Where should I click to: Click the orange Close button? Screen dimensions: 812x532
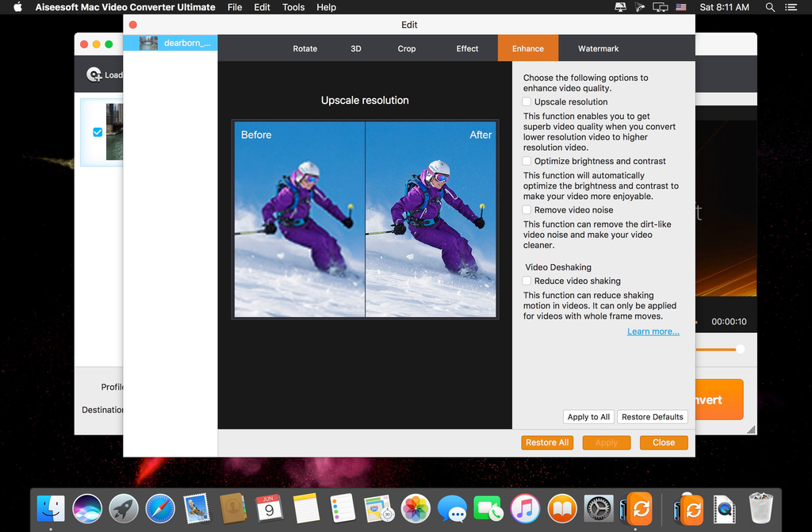coord(664,442)
